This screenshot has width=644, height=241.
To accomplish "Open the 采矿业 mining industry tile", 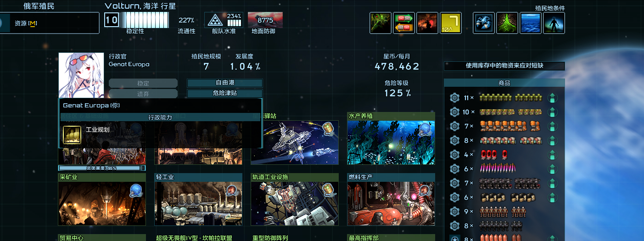I will [102, 200].
